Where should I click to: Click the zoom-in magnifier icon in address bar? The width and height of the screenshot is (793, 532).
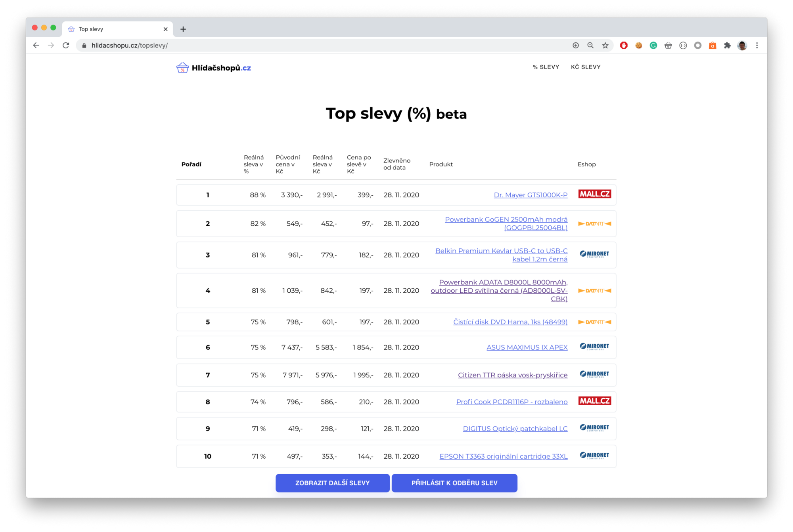tap(590, 45)
